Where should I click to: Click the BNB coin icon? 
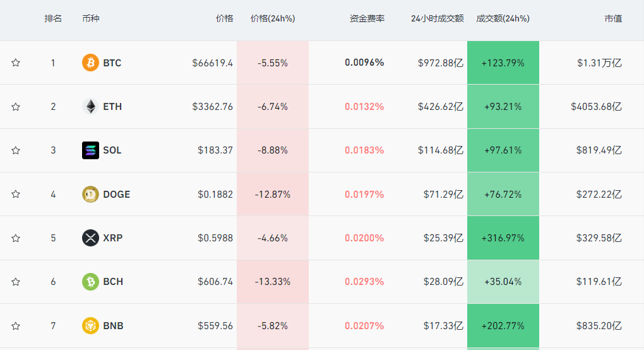90,326
